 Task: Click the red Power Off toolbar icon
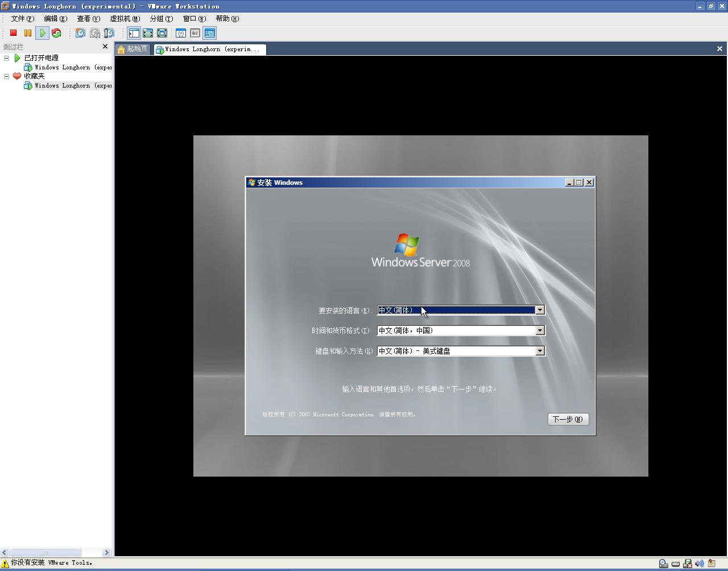tap(14, 33)
